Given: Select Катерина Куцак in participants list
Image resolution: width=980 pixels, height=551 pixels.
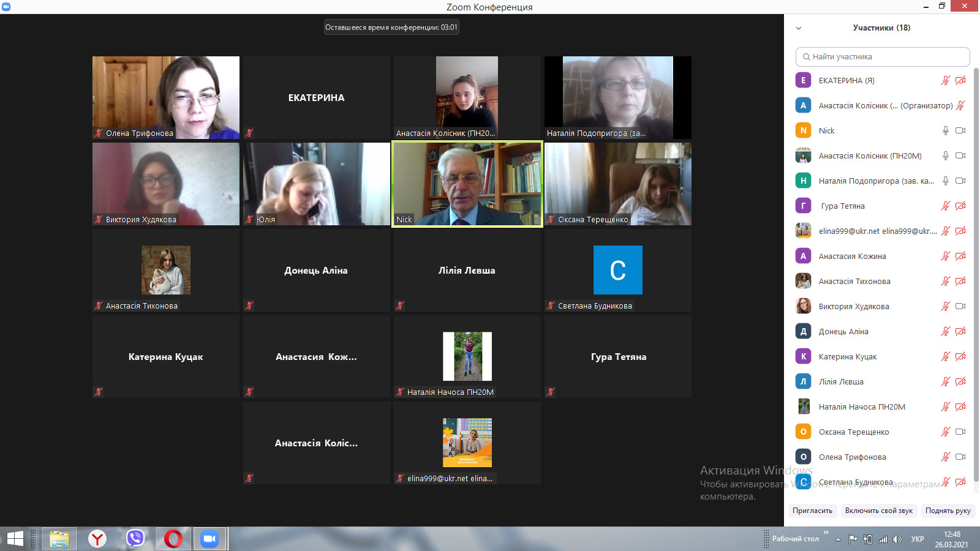Looking at the screenshot, I should pyautogui.click(x=848, y=356).
